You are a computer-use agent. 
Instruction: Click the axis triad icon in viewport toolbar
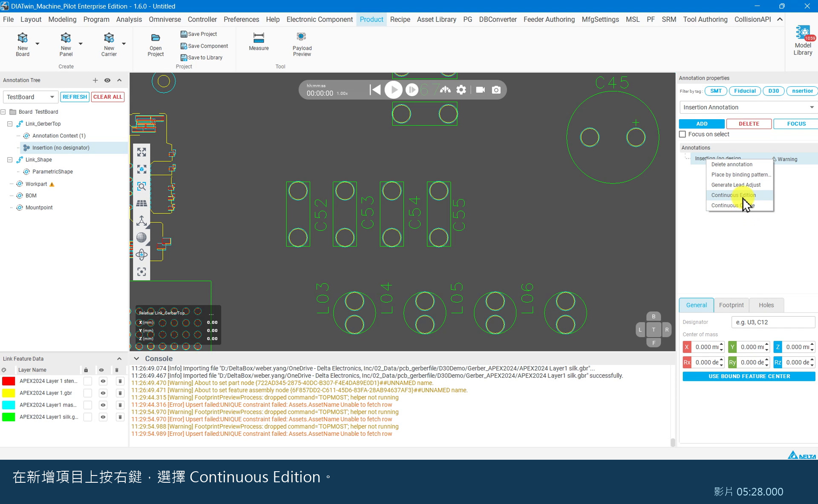[141, 220]
